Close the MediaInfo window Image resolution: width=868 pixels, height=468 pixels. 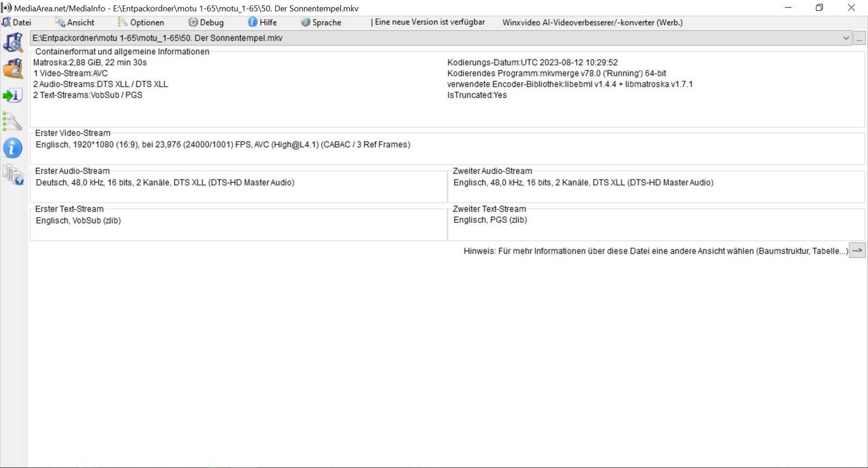tap(851, 8)
